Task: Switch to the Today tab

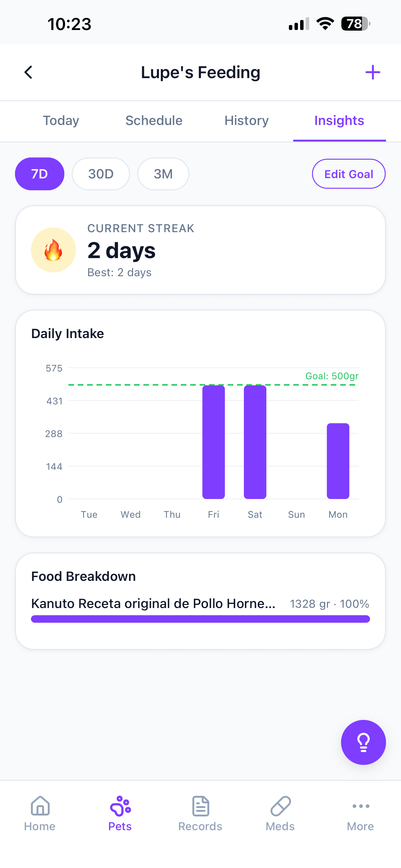Action: tap(61, 121)
